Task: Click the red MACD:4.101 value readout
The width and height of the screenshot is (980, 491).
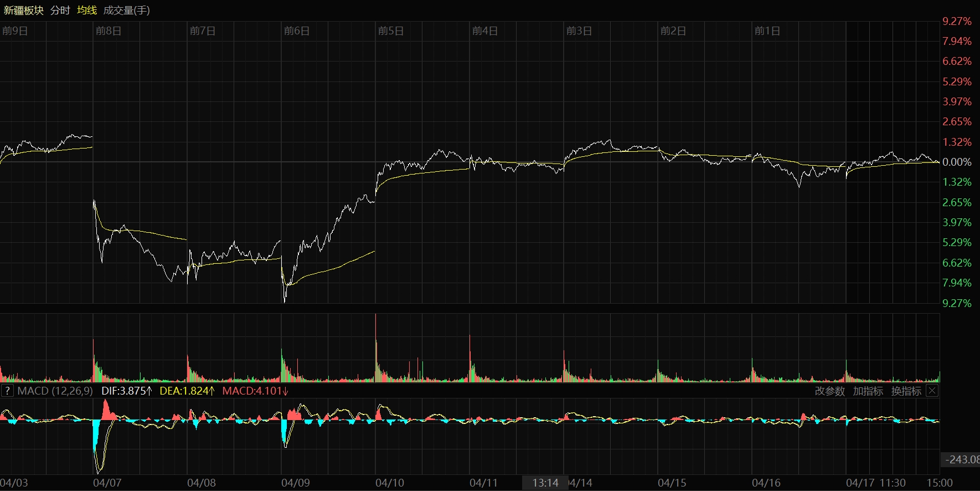Action: [255, 391]
